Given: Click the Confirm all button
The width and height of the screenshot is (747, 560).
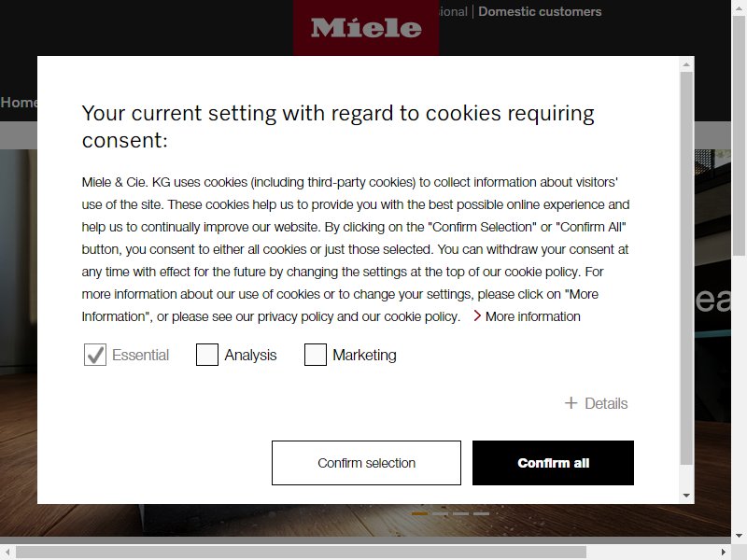Looking at the screenshot, I should click(553, 463).
